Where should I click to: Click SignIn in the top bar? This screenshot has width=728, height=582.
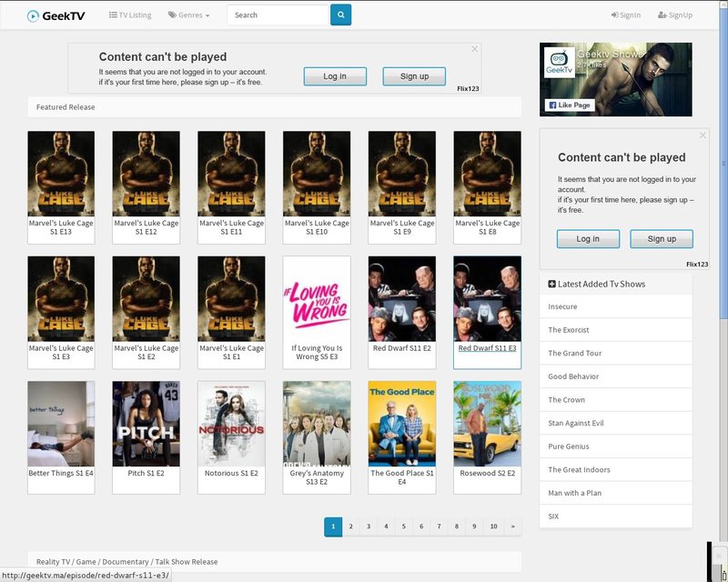coord(626,15)
